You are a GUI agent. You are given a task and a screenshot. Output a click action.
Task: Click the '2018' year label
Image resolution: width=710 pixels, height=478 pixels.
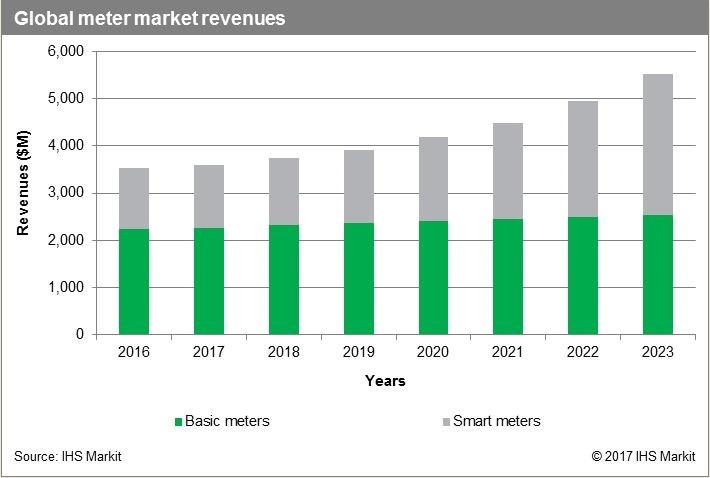coord(283,352)
